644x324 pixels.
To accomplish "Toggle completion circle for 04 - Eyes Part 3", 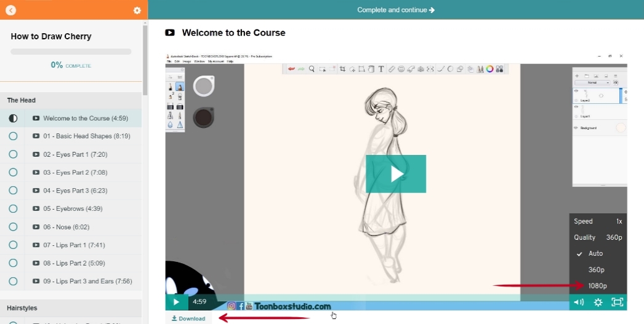I will [x=13, y=191].
